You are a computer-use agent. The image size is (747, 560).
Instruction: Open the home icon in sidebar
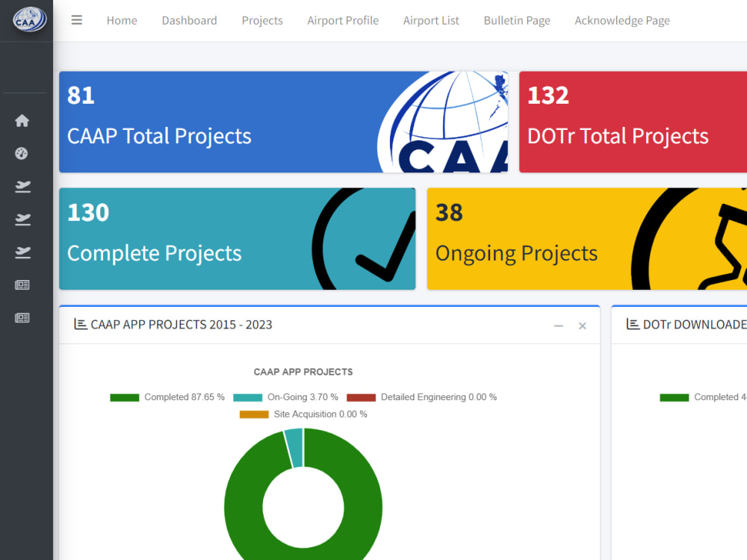22,120
